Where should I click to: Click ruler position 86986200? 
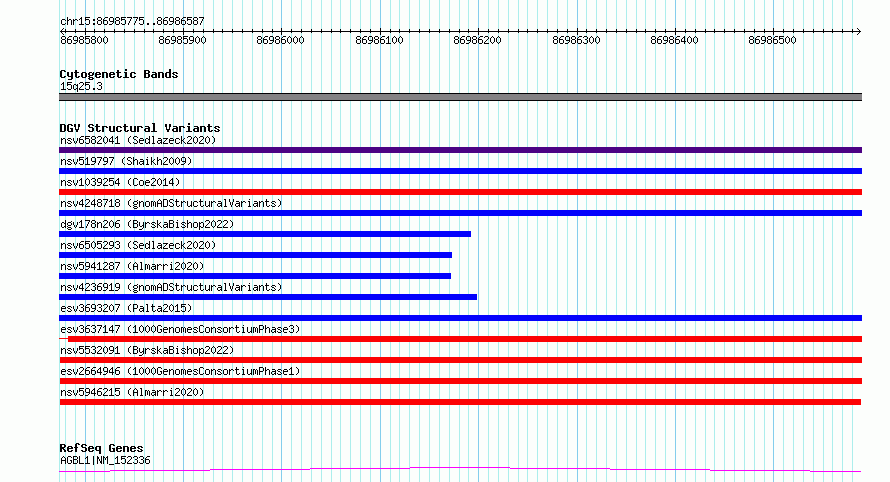[477, 40]
